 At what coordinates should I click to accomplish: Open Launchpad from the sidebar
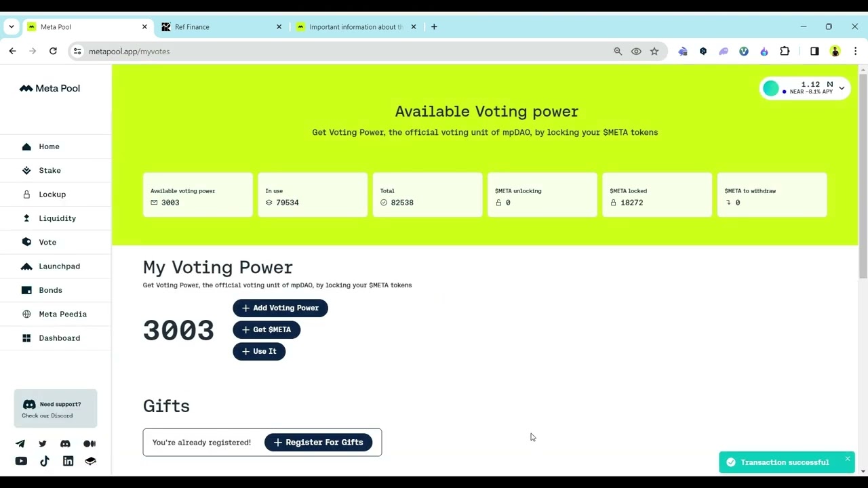point(59,266)
